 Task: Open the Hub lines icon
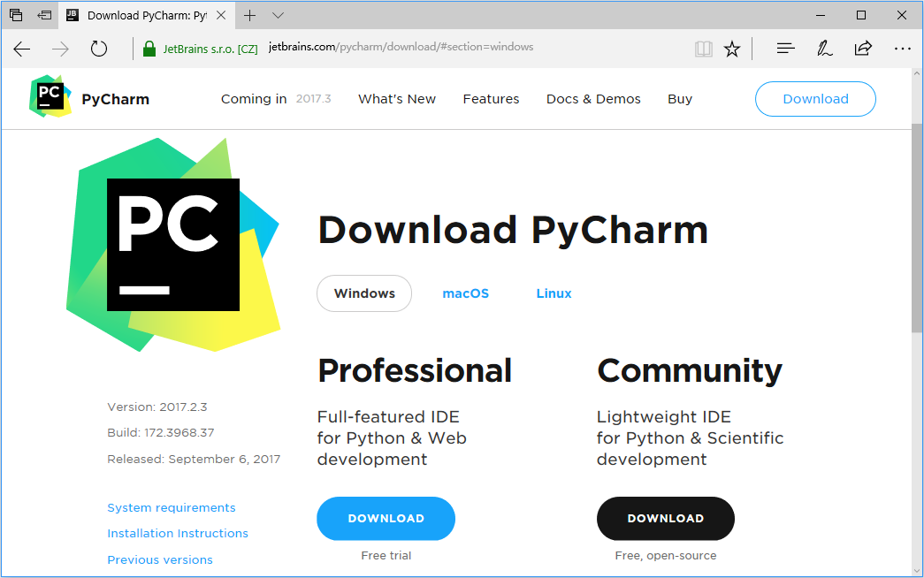click(785, 49)
